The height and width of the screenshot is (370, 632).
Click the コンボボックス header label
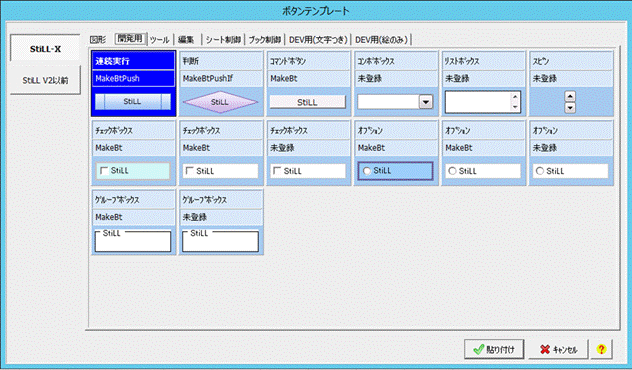376,61
